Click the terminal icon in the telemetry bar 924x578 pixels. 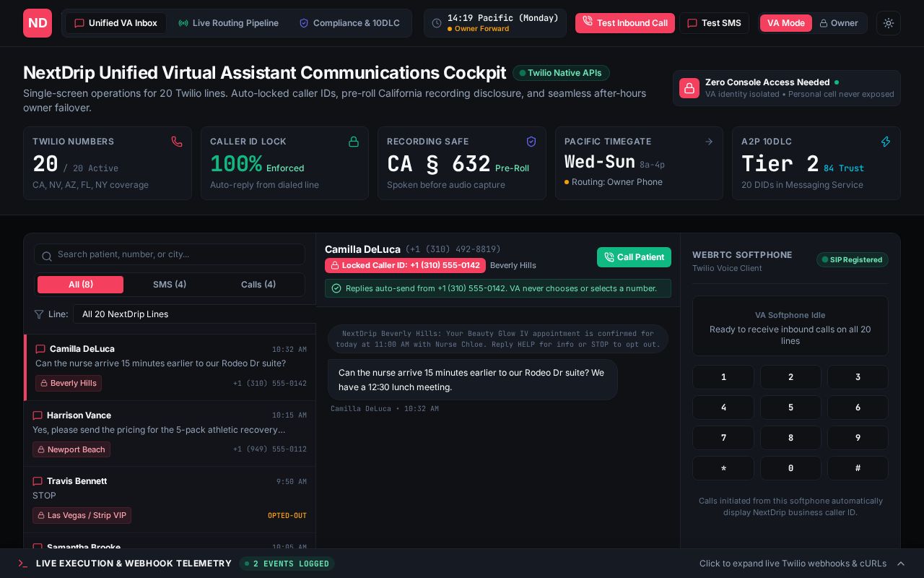23,564
